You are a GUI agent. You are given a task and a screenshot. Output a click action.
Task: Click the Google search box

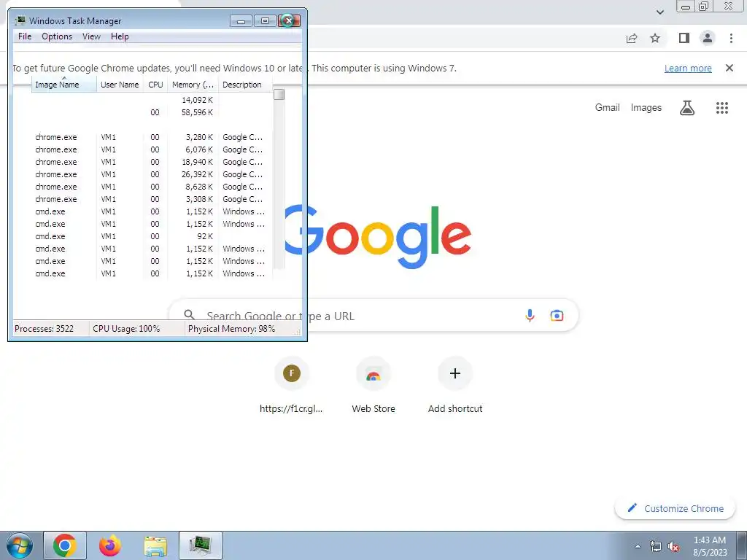tap(374, 315)
